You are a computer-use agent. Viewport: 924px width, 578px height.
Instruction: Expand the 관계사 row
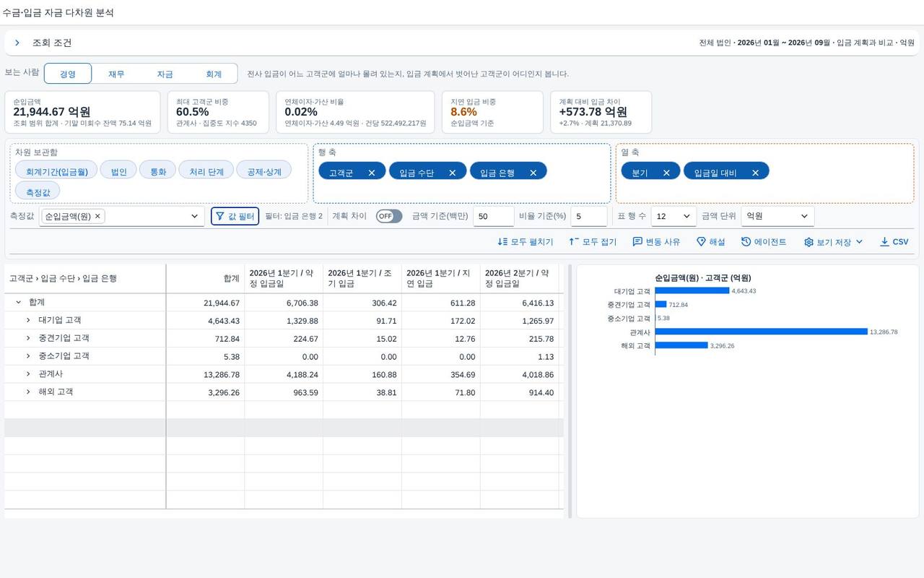[28, 374]
